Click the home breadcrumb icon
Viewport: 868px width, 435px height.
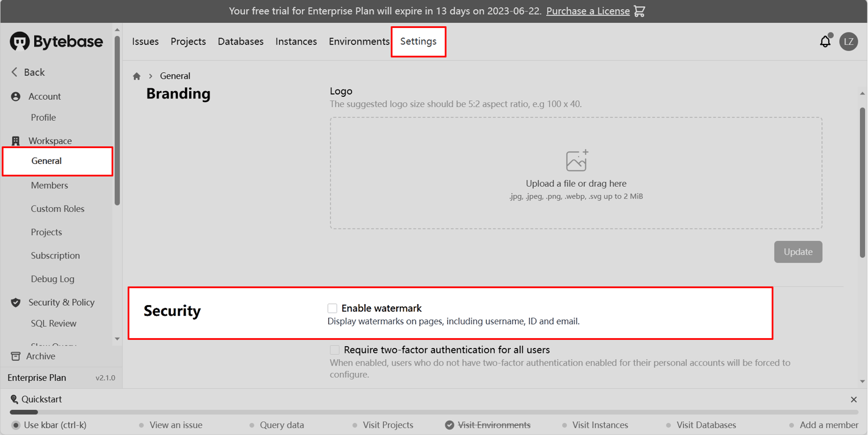137,76
